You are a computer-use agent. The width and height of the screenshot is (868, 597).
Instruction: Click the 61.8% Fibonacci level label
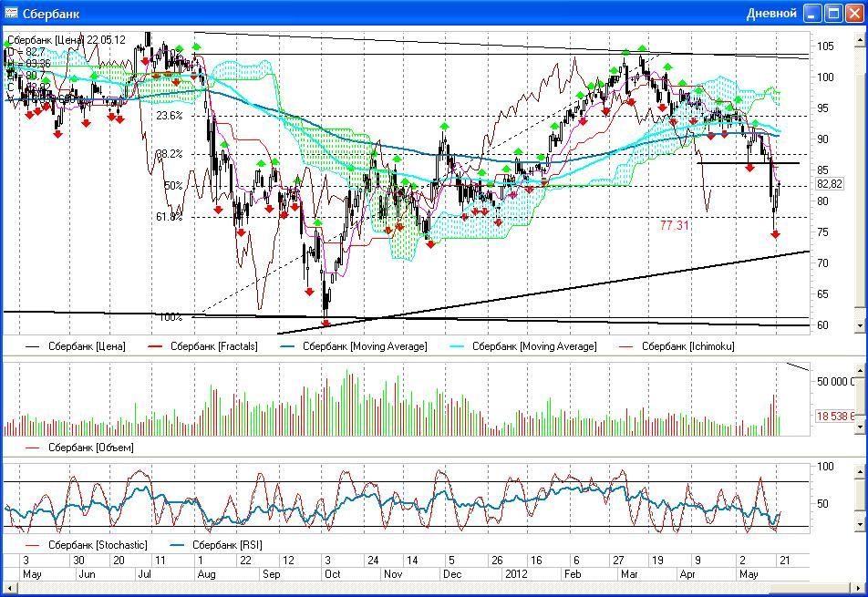coord(169,217)
